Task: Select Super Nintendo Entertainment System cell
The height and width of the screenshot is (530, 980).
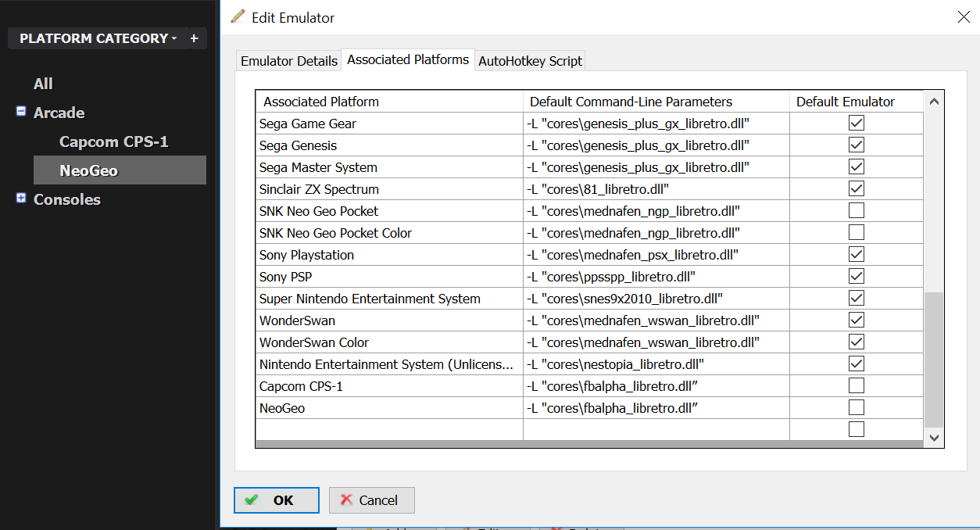Action: coord(389,298)
